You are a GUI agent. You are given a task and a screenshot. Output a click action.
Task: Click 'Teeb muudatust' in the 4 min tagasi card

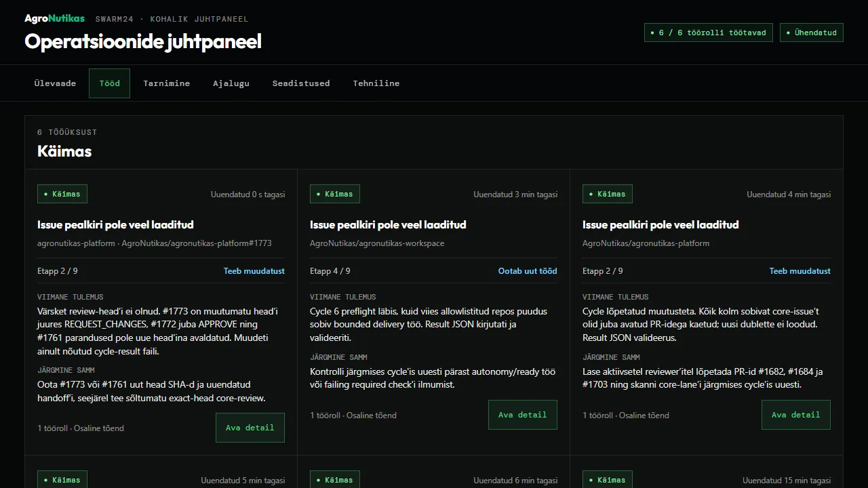800,271
